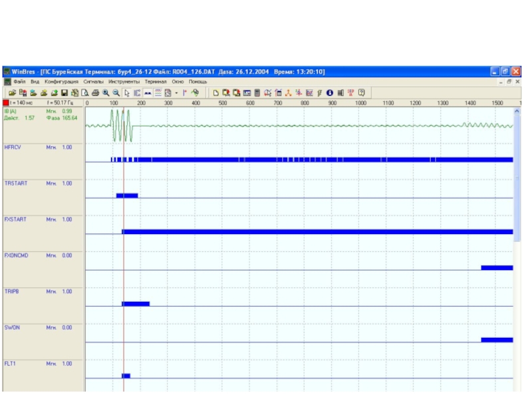532x399 pixels.
Task: Open the Вид menu
Action: pos(35,82)
